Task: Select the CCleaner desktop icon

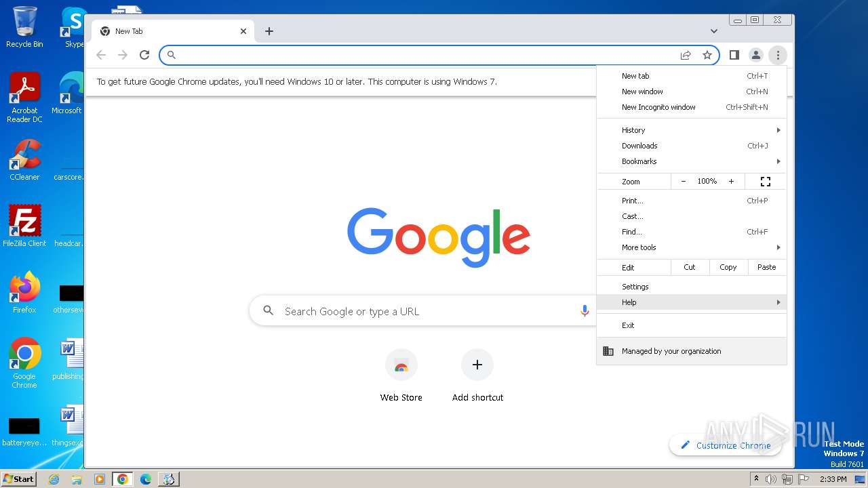Action: coord(24,161)
